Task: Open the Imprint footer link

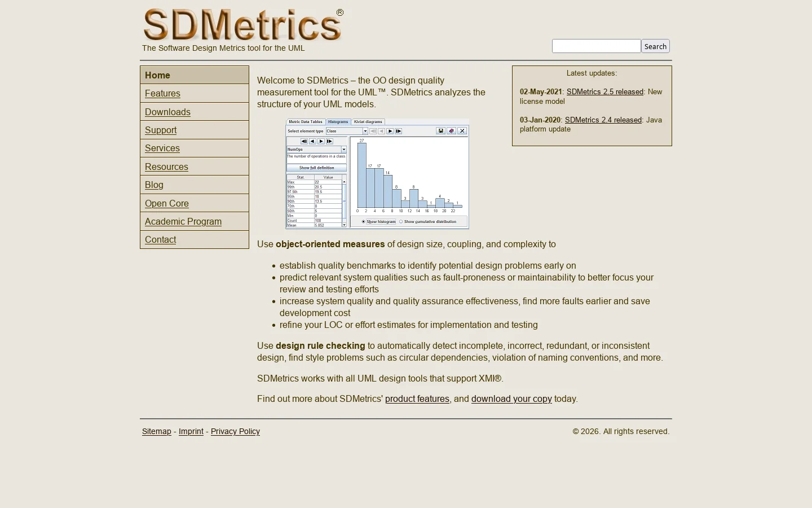Action: pos(191,431)
